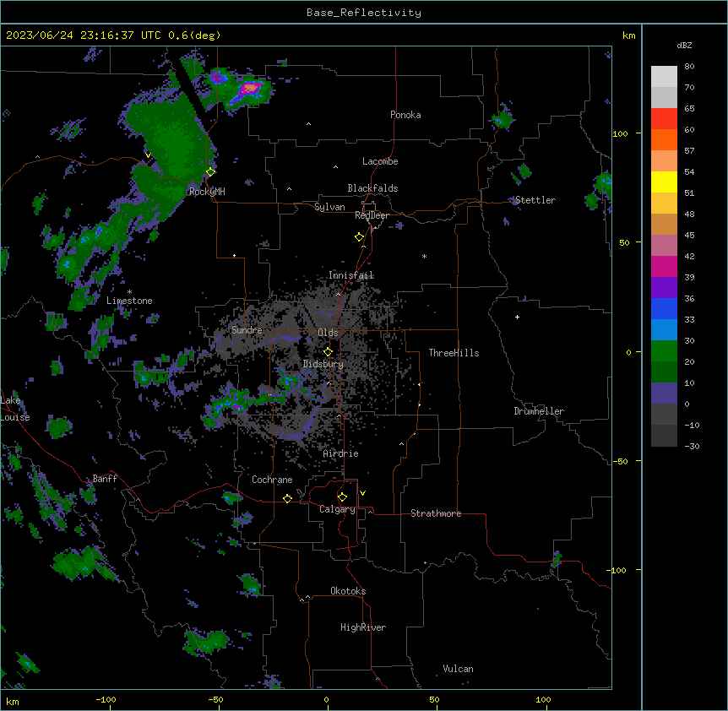This screenshot has height=711, width=728.
Task: Click the RockyMH label
Action: coord(207,192)
